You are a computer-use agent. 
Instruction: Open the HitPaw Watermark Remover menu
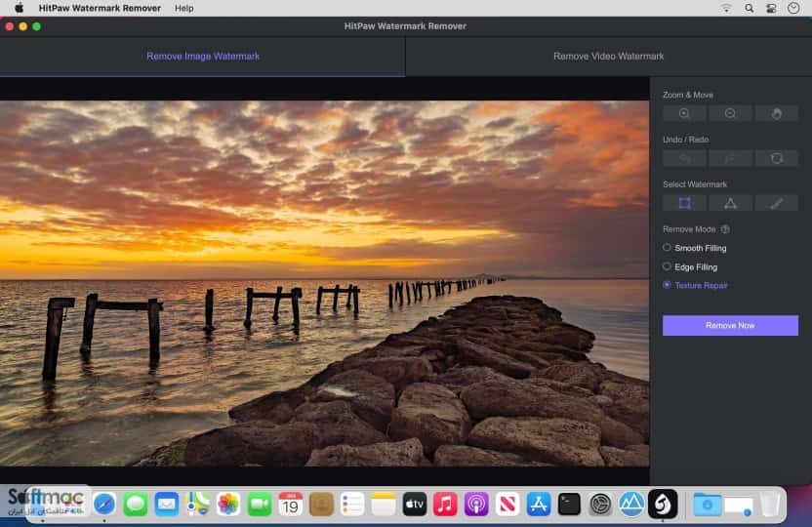100,8
